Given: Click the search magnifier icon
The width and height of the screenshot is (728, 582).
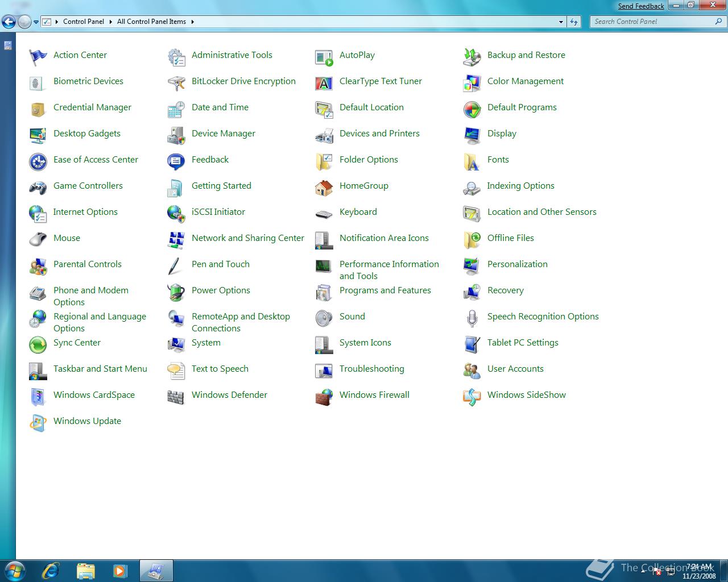Looking at the screenshot, I should 719,22.
